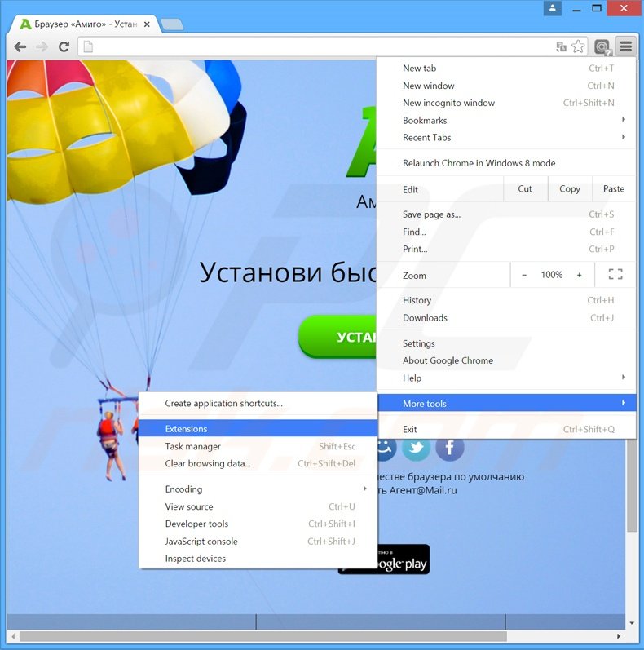The image size is (644, 650).
Task: Click the forward navigation arrow
Action: coord(42,46)
